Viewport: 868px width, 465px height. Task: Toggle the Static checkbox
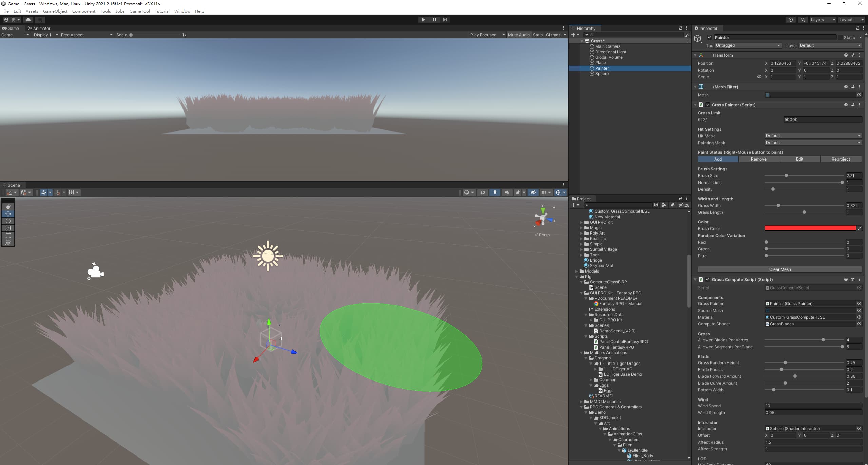pyautogui.click(x=840, y=38)
